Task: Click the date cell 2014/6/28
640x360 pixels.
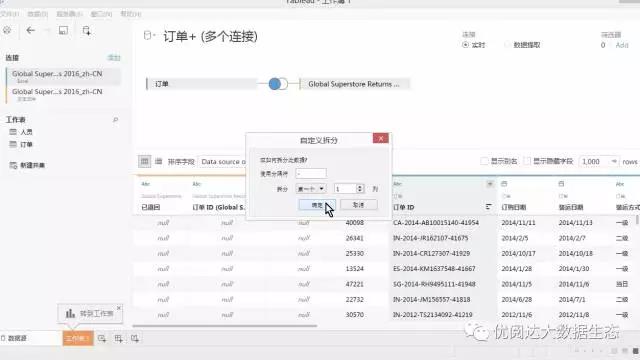Action: 516,300
